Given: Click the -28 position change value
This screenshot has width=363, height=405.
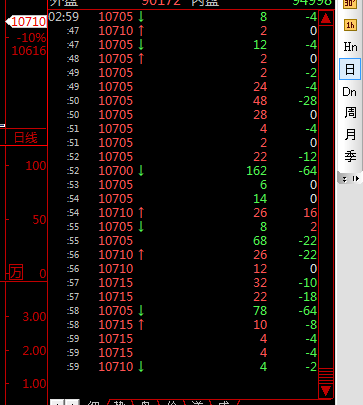Looking at the screenshot, I should click(307, 101).
